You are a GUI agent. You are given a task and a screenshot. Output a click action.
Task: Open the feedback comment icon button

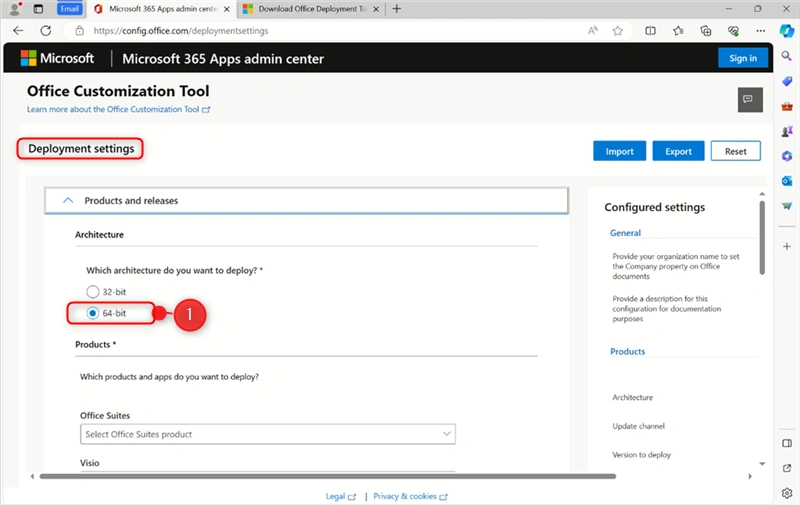(x=750, y=99)
